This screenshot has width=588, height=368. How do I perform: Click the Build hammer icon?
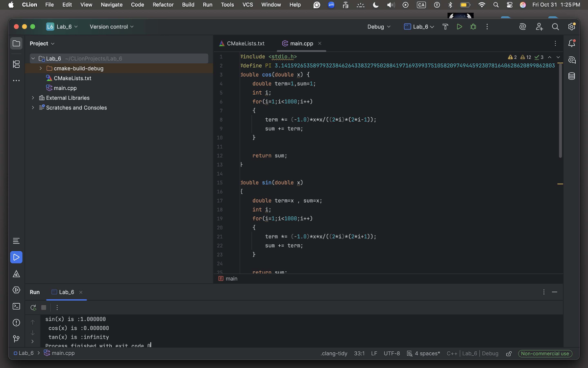pos(445,26)
